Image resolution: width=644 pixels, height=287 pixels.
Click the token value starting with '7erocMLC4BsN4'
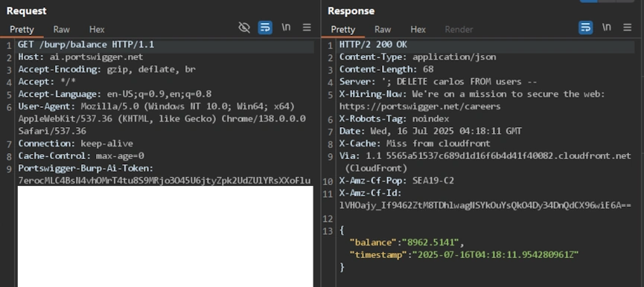[x=165, y=181]
